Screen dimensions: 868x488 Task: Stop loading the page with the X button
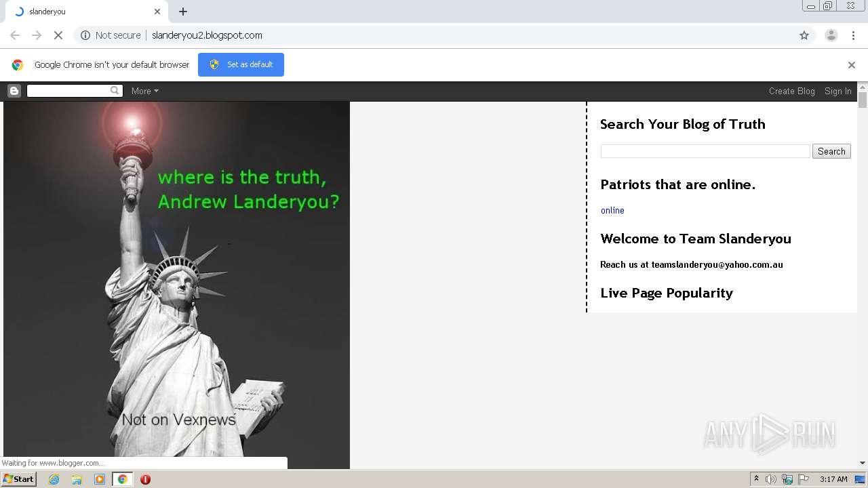[58, 35]
